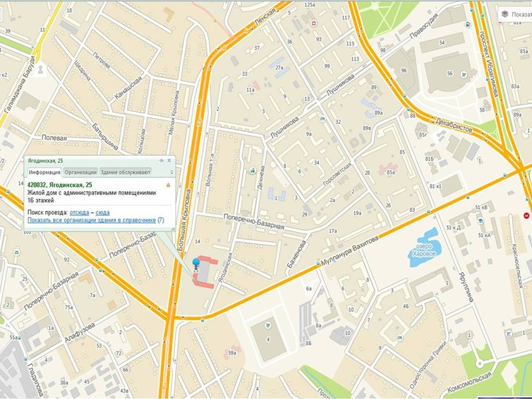Click the person silhouette icon at left edge
Viewport: 532px width, 399px height.
click(x=41, y=69)
